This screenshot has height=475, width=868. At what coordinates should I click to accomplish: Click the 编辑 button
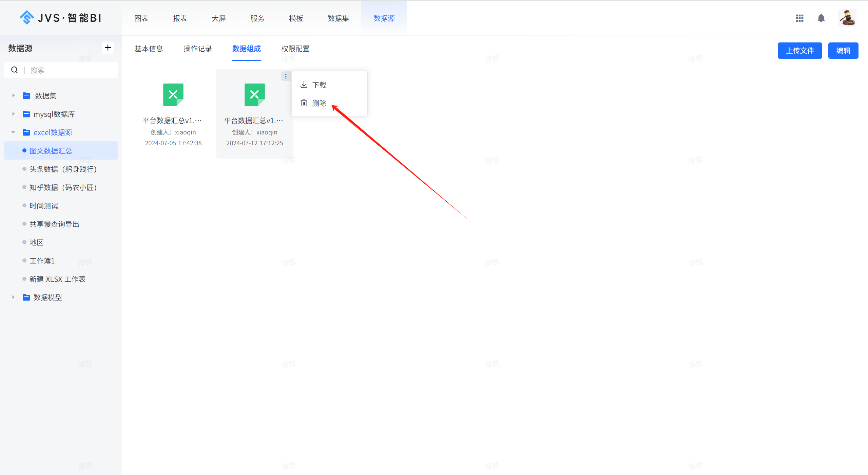(x=843, y=51)
